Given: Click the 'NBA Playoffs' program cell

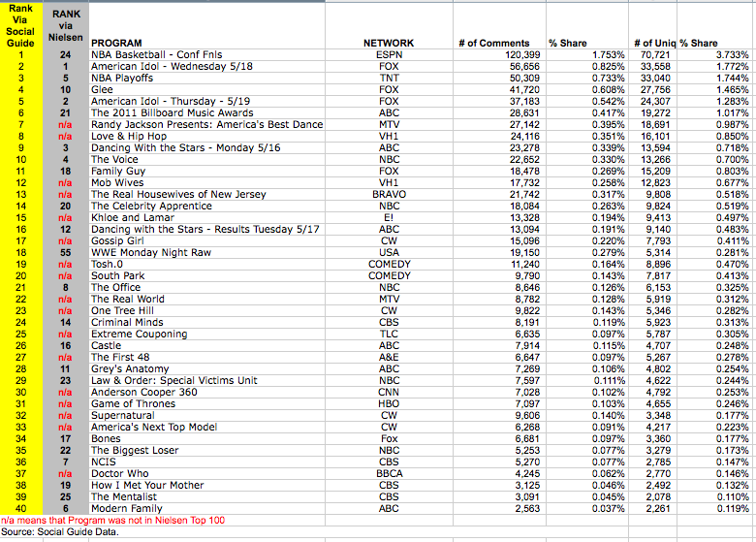Looking at the screenshot, I should pos(206,78).
